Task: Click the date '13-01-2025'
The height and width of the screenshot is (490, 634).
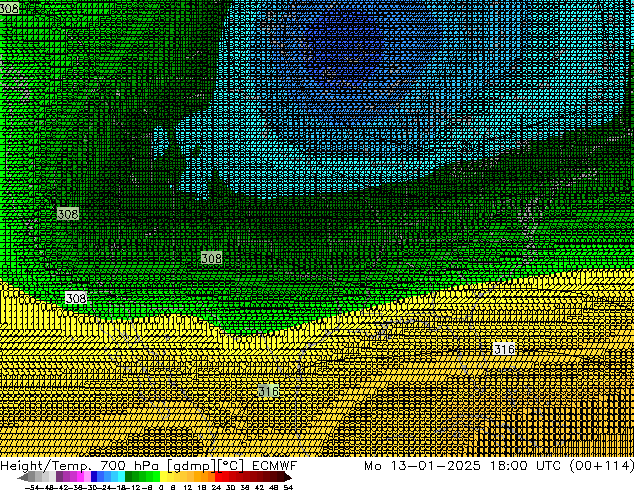Action: pos(435,465)
